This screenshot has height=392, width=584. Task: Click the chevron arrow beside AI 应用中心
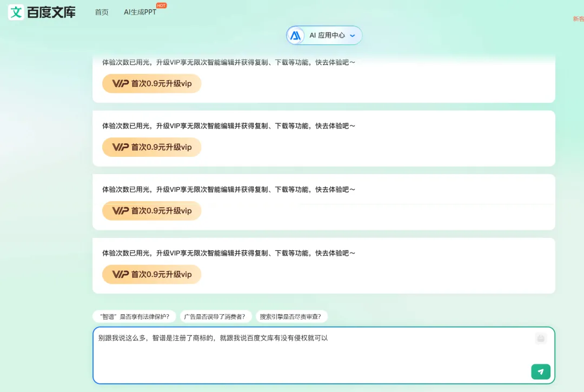pos(353,36)
